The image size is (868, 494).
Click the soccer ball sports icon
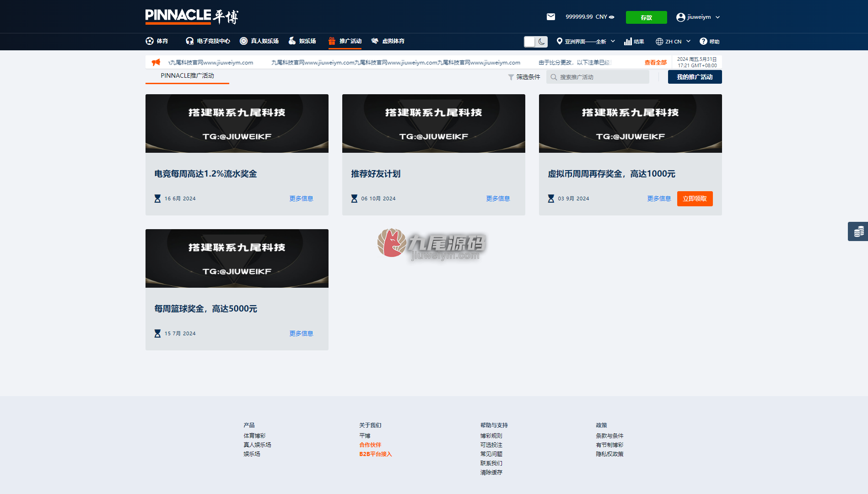click(x=150, y=41)
